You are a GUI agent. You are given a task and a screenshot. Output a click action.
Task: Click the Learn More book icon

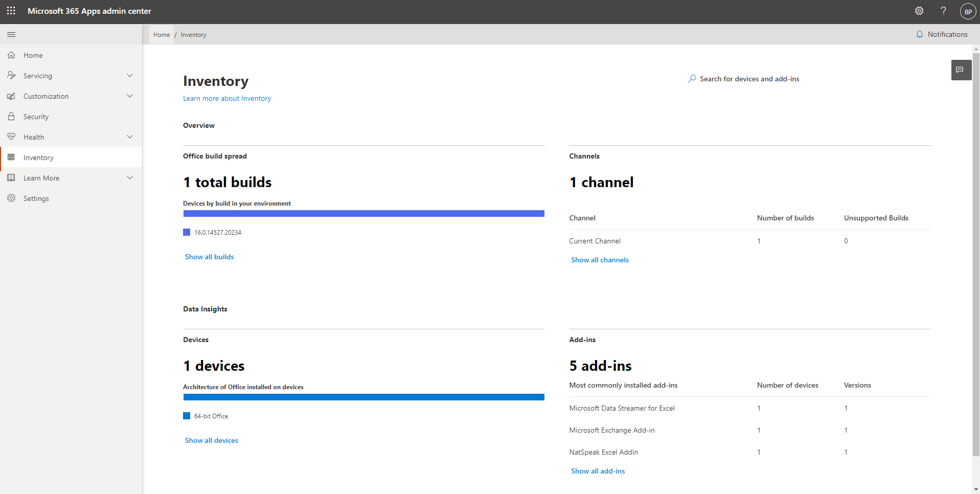tap(11, 177)
